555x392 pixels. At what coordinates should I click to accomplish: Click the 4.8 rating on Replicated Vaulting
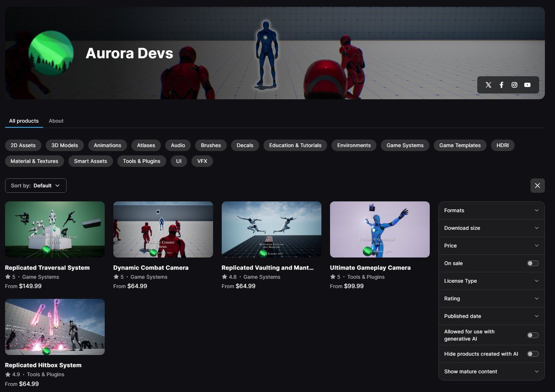point(229,277)
